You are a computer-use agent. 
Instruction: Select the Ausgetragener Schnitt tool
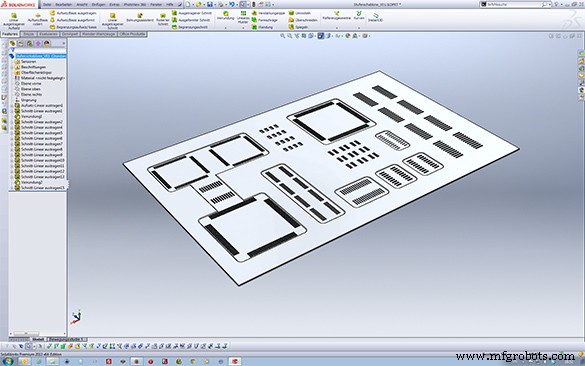(192, 13)
